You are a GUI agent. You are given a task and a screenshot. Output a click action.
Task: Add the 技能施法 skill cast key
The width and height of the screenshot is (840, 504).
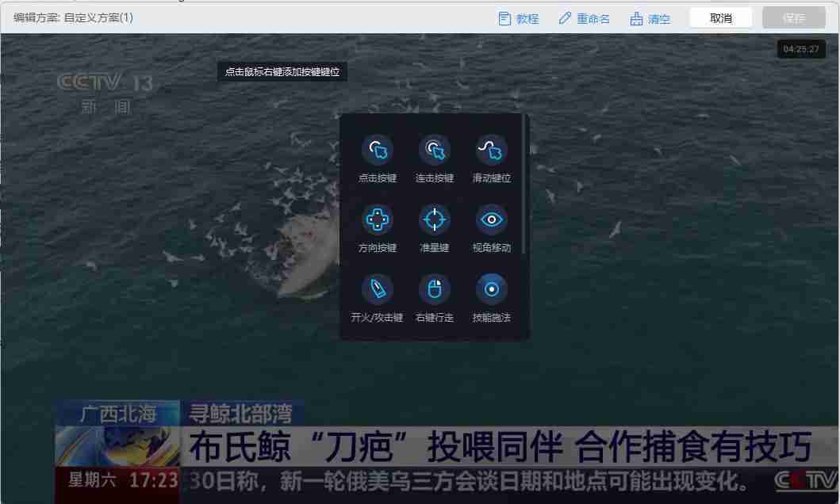coord(491,289)
